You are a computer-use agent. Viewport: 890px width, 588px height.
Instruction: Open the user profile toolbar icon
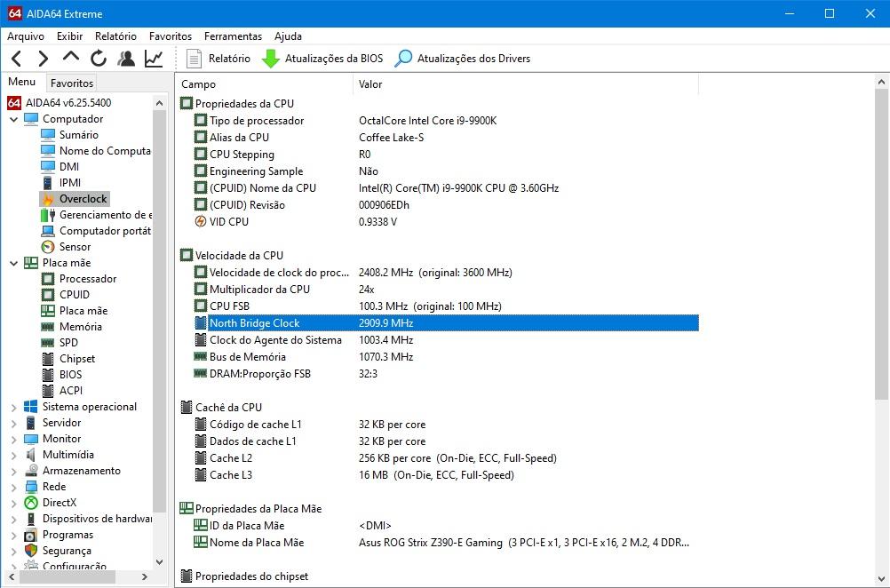point(126,59)
